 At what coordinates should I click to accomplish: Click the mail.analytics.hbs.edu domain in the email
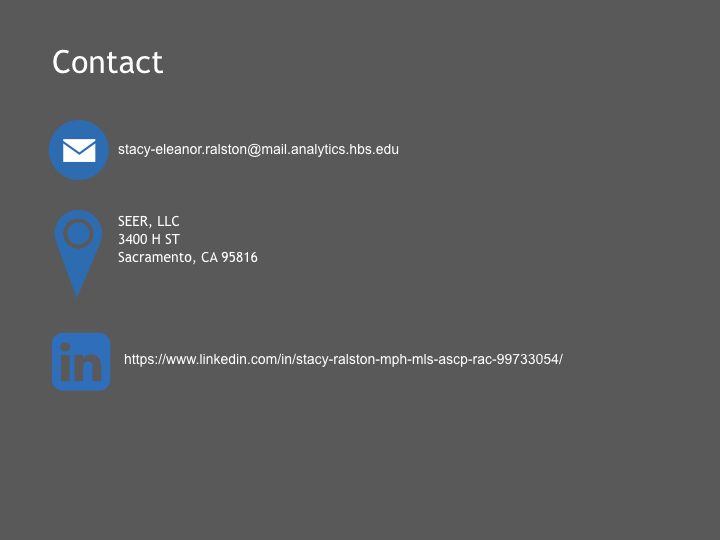[331, 150]
